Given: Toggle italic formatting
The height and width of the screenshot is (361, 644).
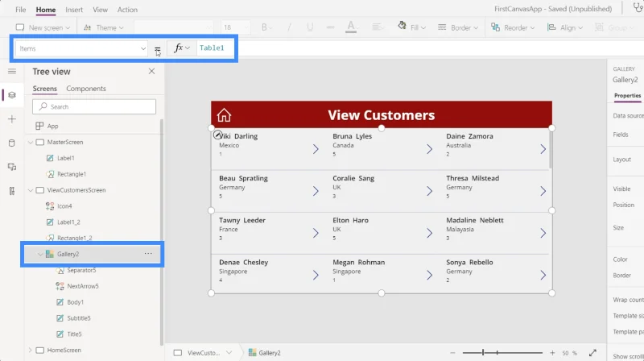Looking at the screenshot, I should pos(289,27).
